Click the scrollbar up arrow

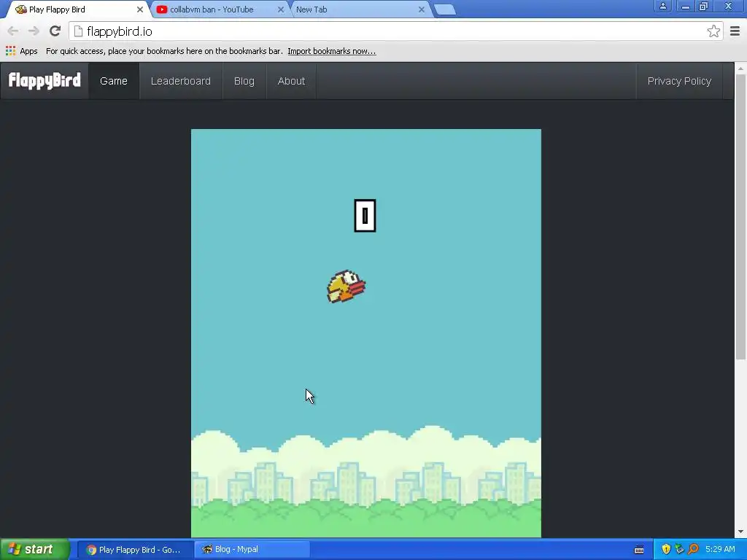pos(740,69)
